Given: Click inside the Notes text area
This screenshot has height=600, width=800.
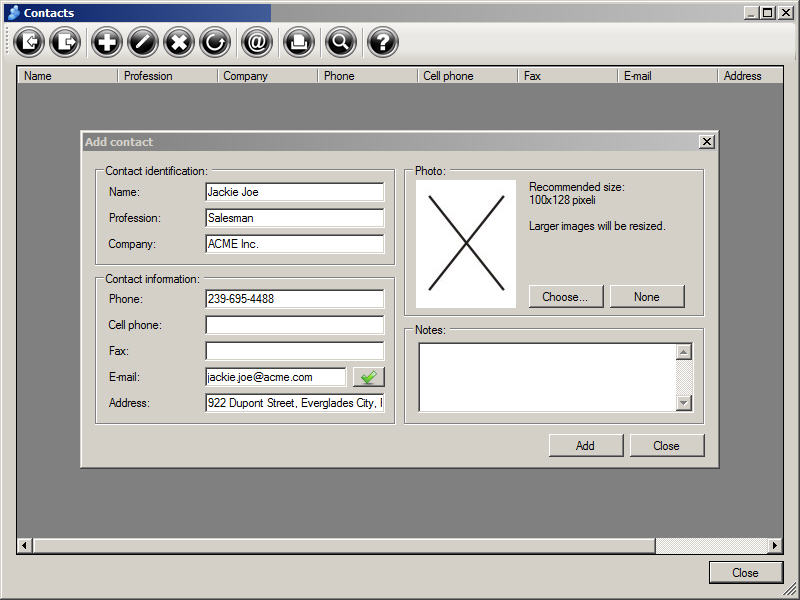Looking at the screenshot, I should click(546, 377).
